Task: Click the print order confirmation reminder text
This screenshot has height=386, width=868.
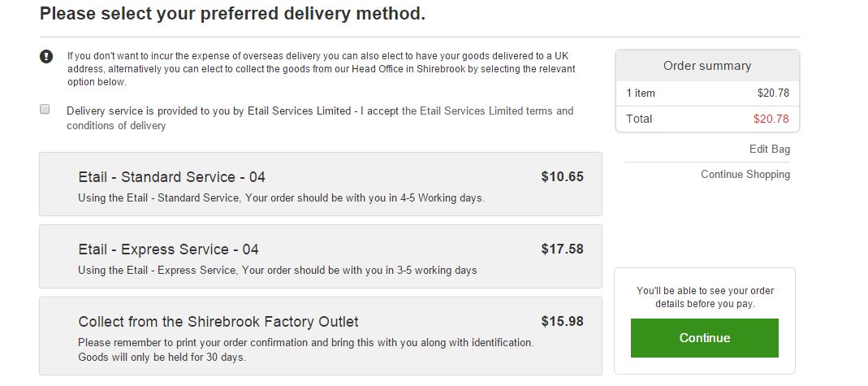Action: (x=305, y=350)
